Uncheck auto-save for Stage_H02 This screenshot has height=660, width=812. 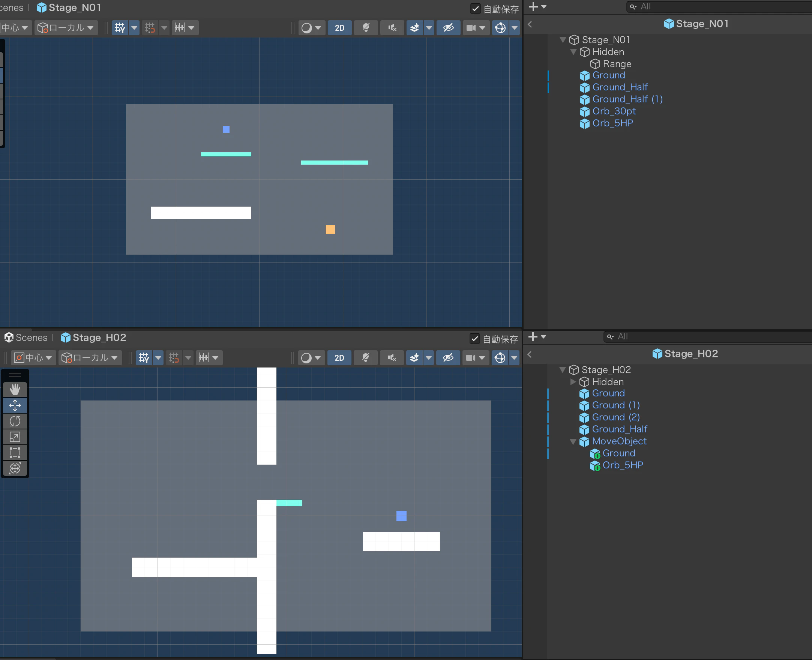[474, 339]
